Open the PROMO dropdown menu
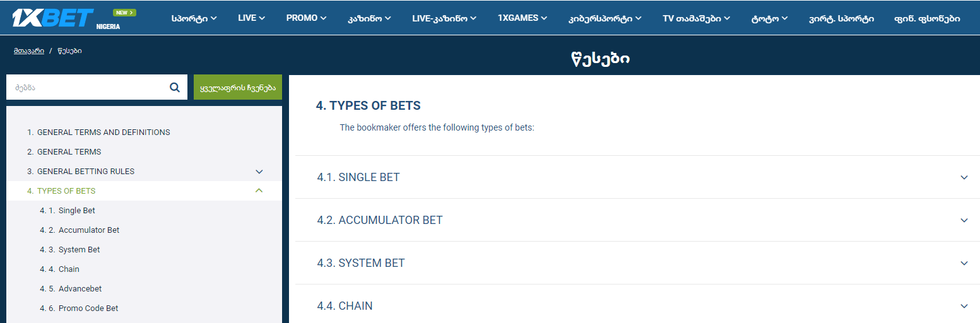Screen dimensions: 980x323 point(306,18)
